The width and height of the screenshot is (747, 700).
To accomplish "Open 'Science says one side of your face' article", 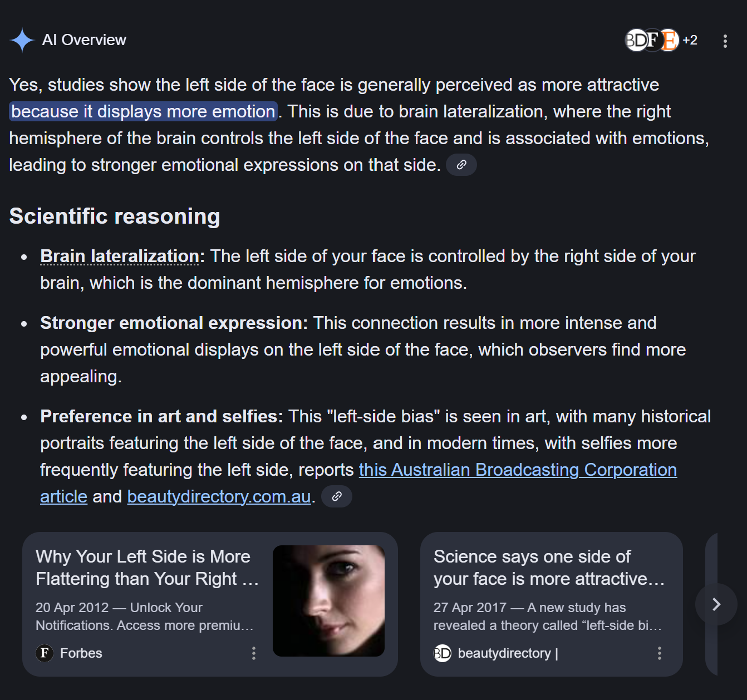I will click(x=548, y=568).
